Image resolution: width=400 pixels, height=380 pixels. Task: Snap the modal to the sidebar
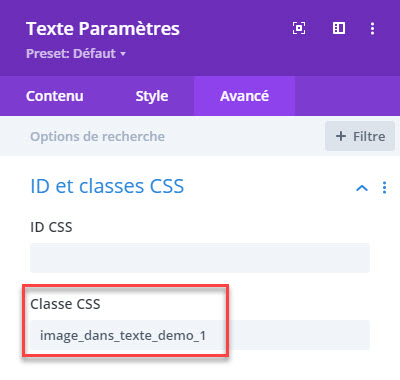coord(339,28)
